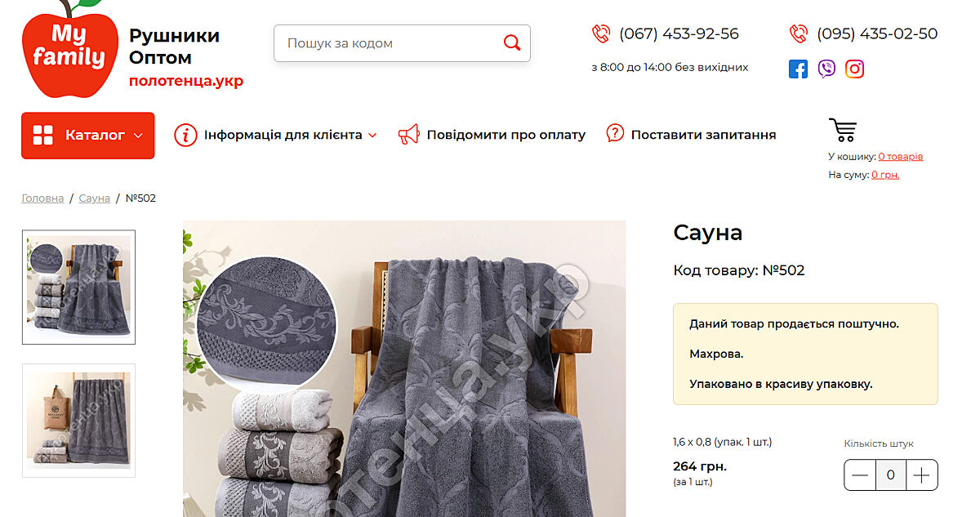The image size is (980, 517).
Task: Open Поставити запитання page
Action: [x=691, y=135]
